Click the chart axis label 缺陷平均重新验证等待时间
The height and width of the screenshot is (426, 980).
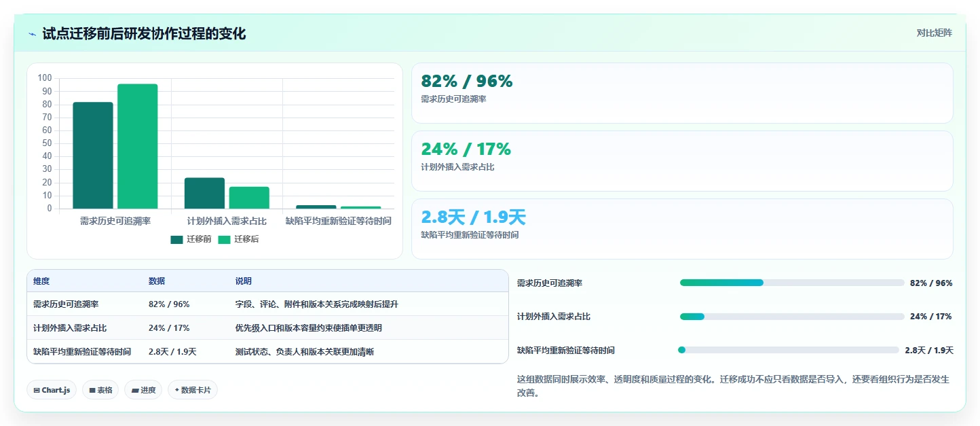pyautogui.click(x=339, y=221)
